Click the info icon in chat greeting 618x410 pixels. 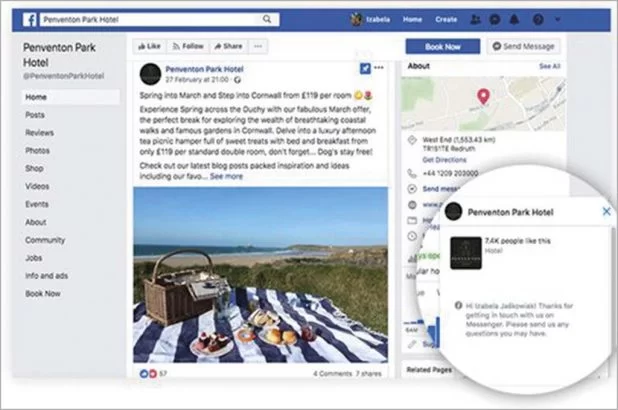(458, 306)
